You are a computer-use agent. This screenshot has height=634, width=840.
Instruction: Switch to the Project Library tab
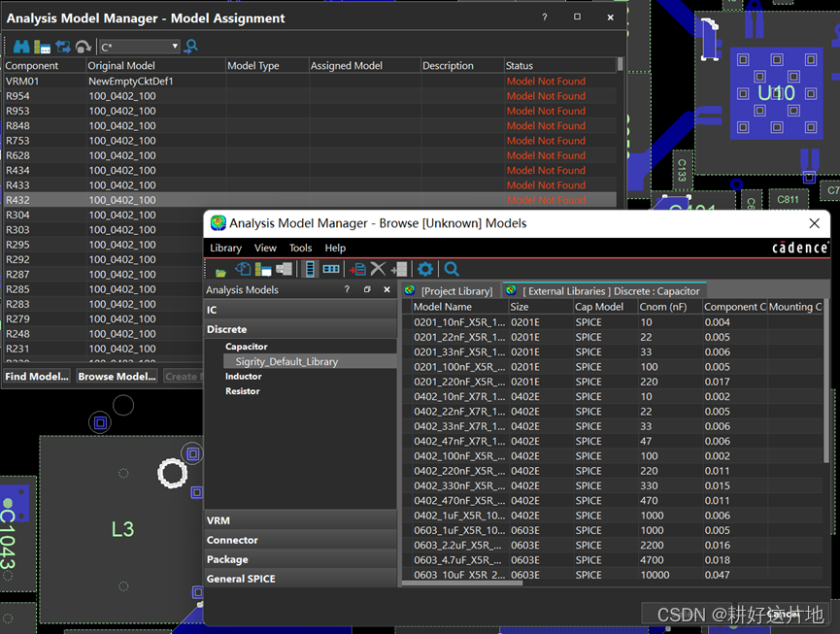[x=450, y=290]
